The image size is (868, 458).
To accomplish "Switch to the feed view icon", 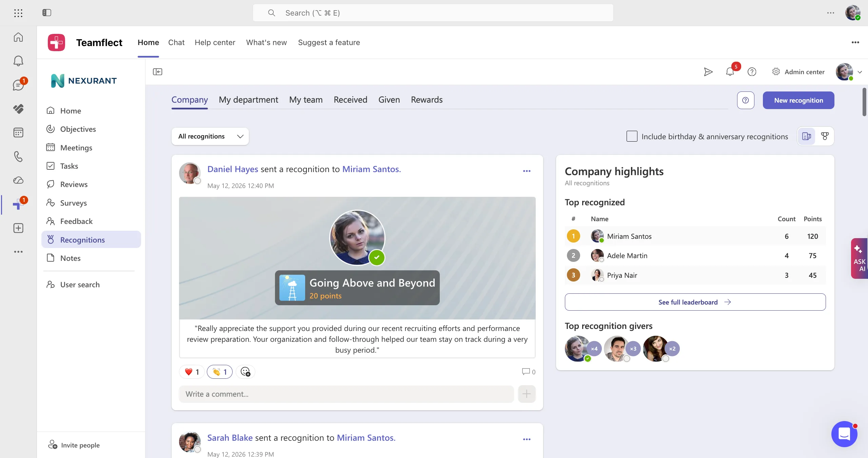I will pos(807,136).
